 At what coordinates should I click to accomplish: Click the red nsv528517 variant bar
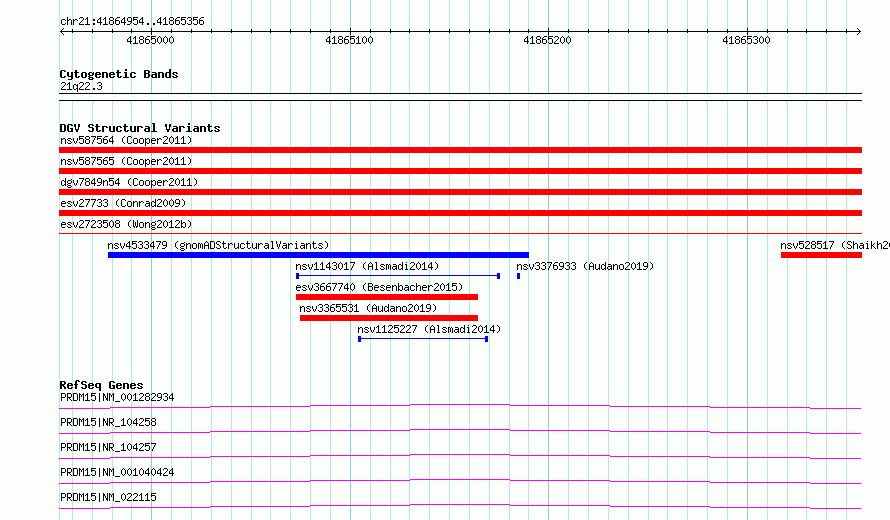point(821,255)
